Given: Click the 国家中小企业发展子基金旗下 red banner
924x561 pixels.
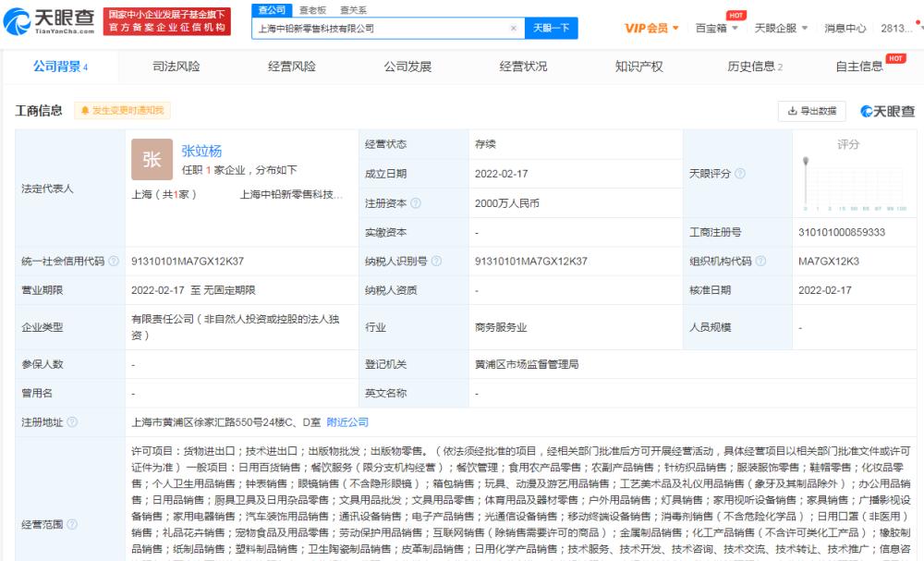Looking at the screenshot, I should pos(166,22).
